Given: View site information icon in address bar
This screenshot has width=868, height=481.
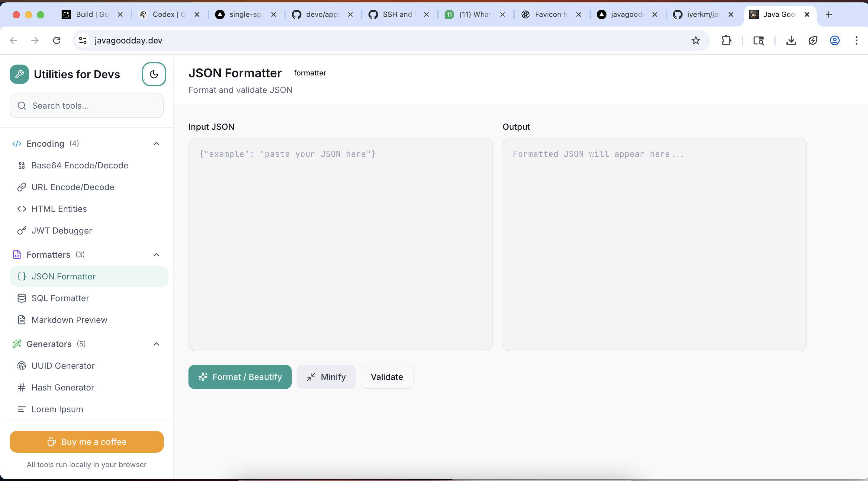Looking at the screenshot, I should [82, 40].
